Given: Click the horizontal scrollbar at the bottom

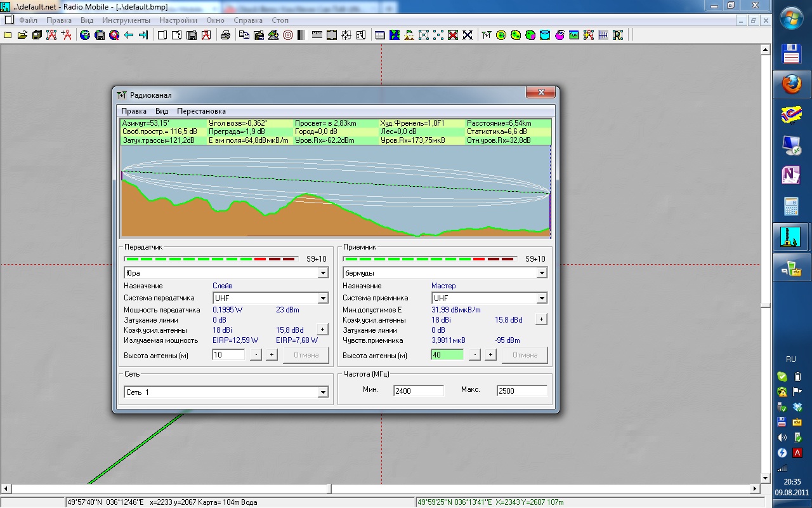Looking at the screenshot, I should click(381, 489).
